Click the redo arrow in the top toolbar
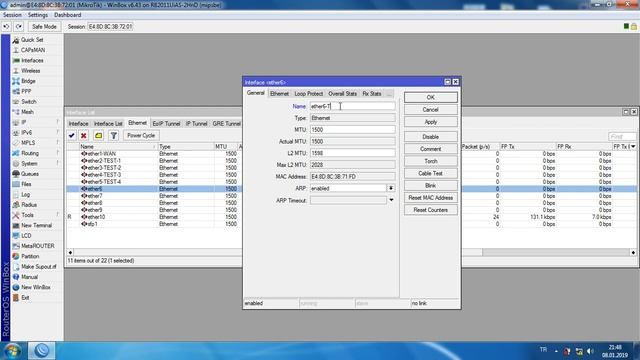 coord(19,27)
